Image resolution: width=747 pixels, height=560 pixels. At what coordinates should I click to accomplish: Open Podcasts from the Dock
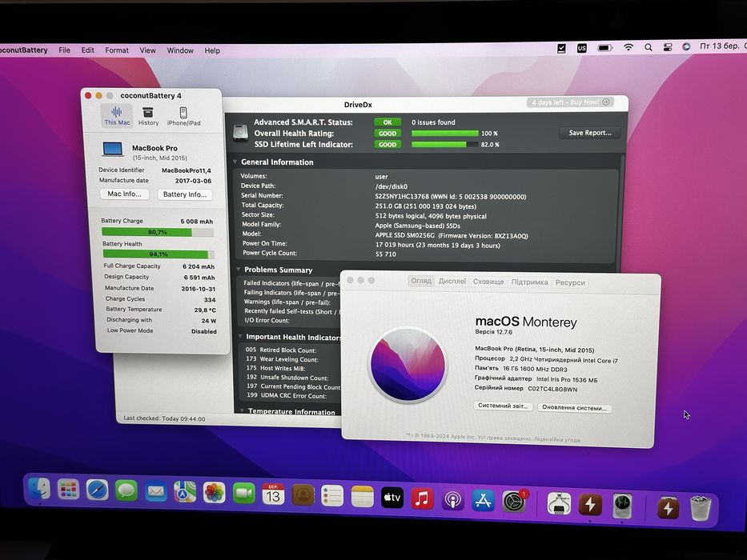[x=452, y=499]
